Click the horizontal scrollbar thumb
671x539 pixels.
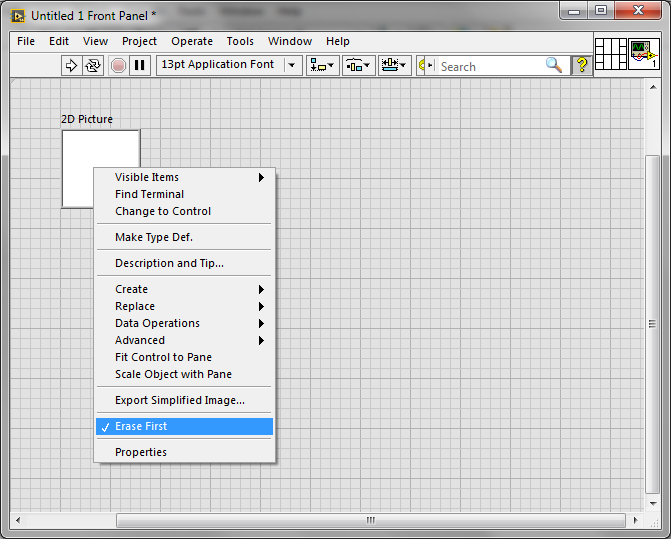pyautogui.click(x=371, y=521)
